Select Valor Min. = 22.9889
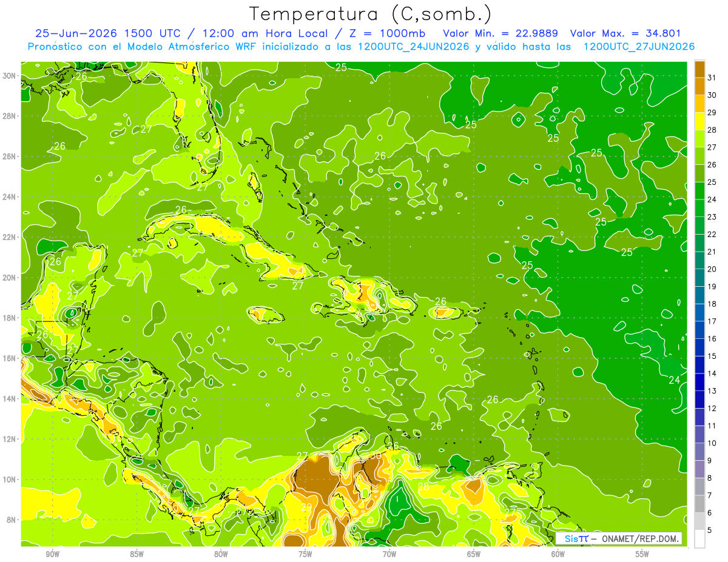This screenshot has width=728, height=562. pos(500,33)
